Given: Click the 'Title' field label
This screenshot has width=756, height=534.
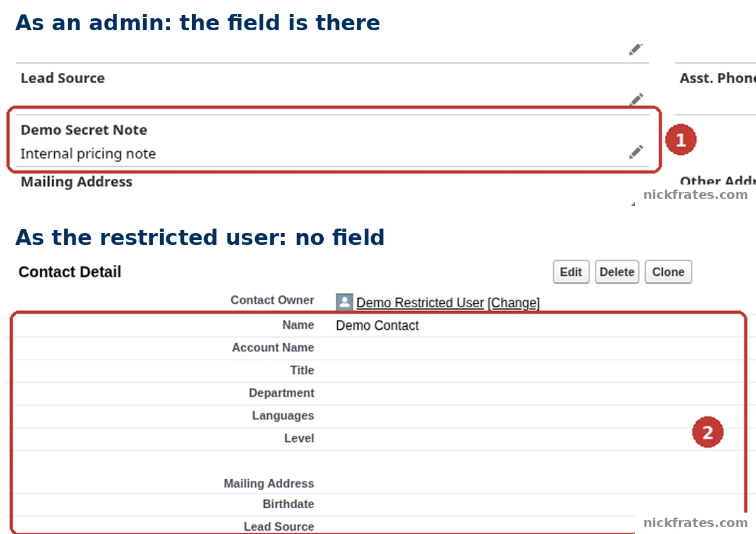Looking at the screenshot, I should (x=302, y=370).
